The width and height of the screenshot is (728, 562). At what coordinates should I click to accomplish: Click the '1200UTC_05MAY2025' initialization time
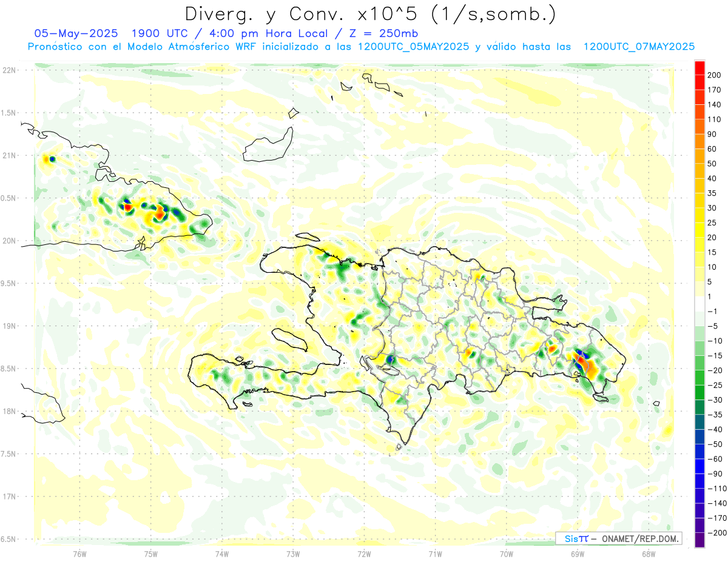click(x=414, y=47)
